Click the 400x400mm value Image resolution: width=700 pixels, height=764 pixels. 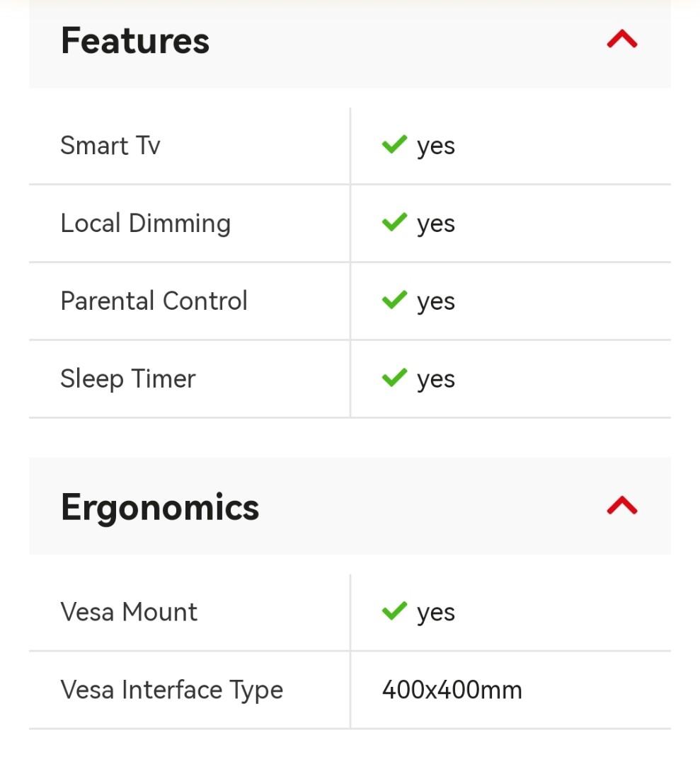coord(452,690)
